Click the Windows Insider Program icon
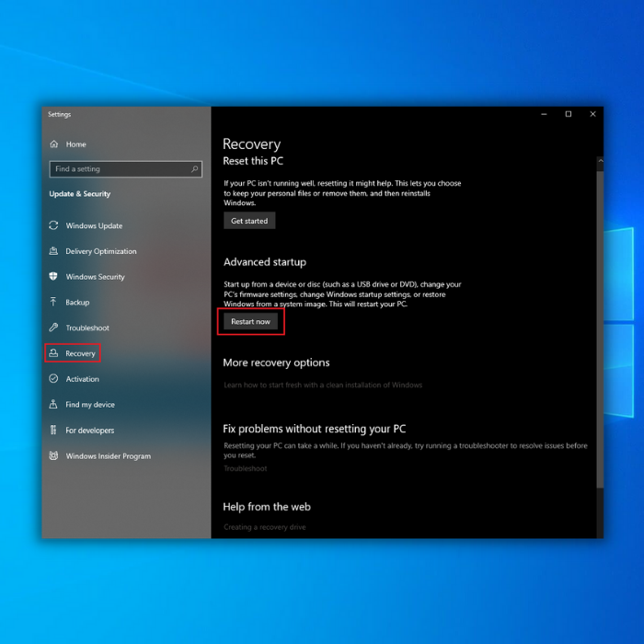This screenshot has height=644, width=644. (x=53, y=455)
